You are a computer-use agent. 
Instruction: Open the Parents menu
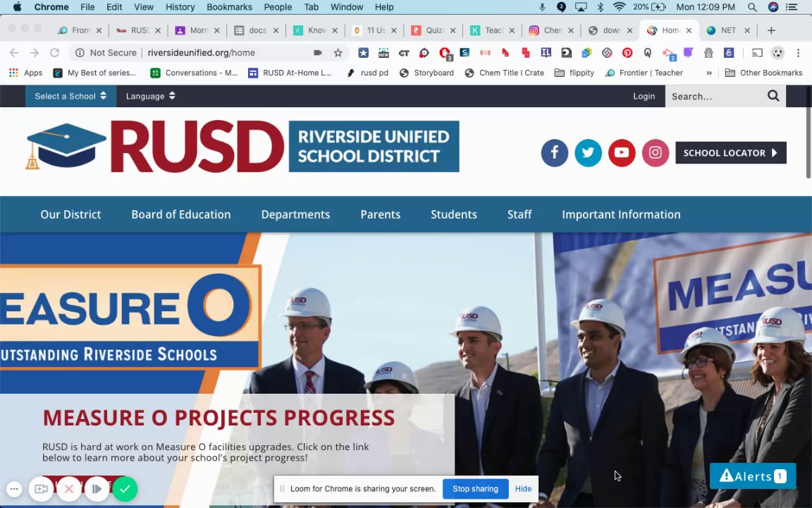pyautogui.click(x=380, y=214)
